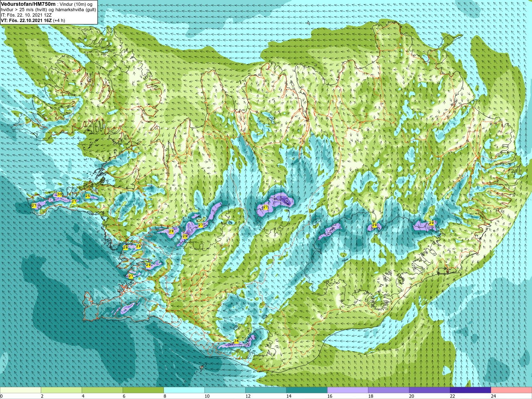Select the dark indigo 22–24 m/s legend swatch
532x399 pixels.
[x=470, y=390]
